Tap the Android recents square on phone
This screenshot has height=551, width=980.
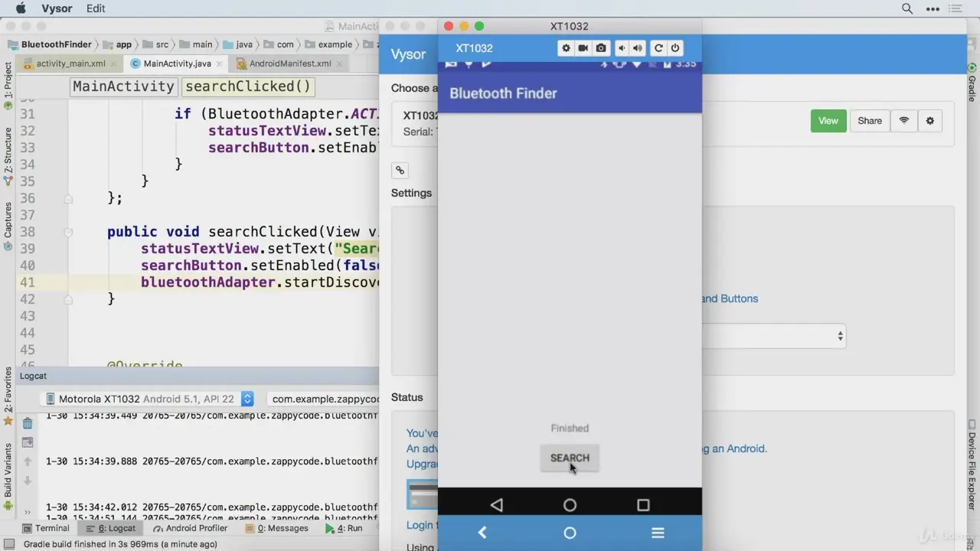(x=643, y=505)
